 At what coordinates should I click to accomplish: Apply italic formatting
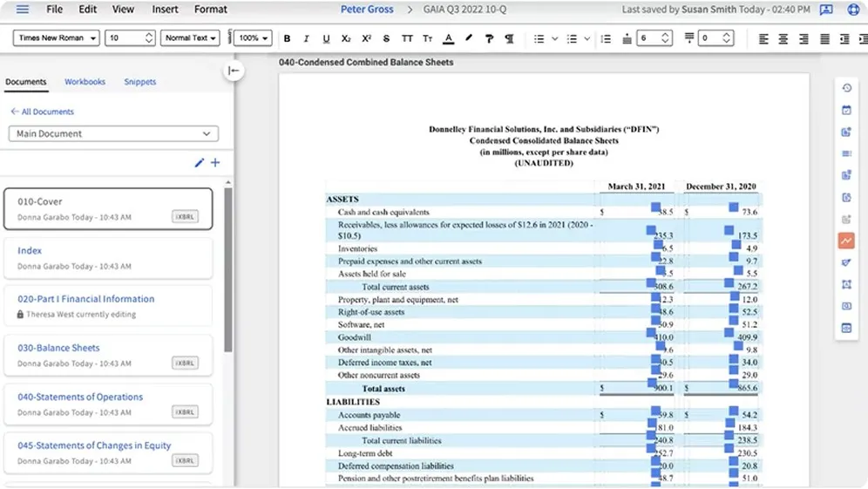coord(306,38)
